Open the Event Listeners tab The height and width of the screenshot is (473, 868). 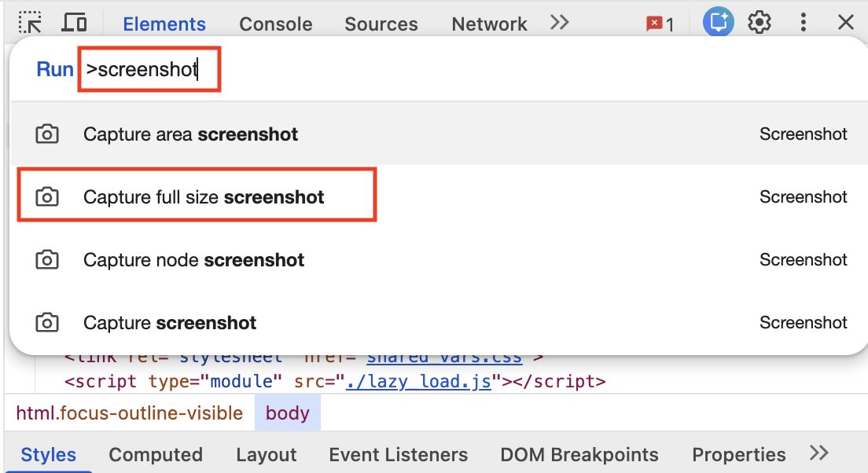[x=398, y=455]
